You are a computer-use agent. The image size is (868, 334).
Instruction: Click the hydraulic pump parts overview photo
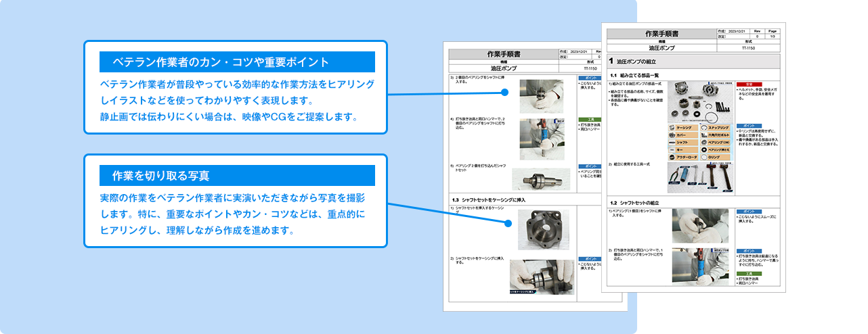(x=699, y=100)
